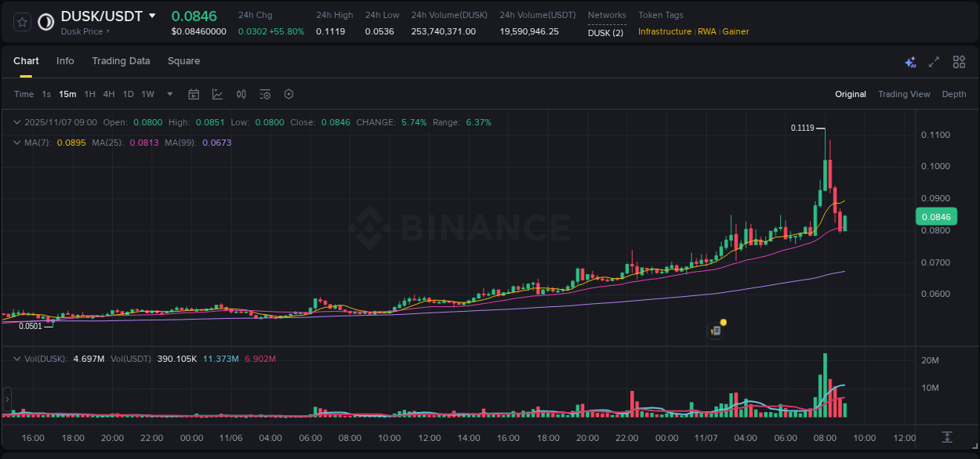Image resolution: width=980 pixels, height=459 pixels.
Task: Open the Infrastructure token tag link
Action: point(664,31)
